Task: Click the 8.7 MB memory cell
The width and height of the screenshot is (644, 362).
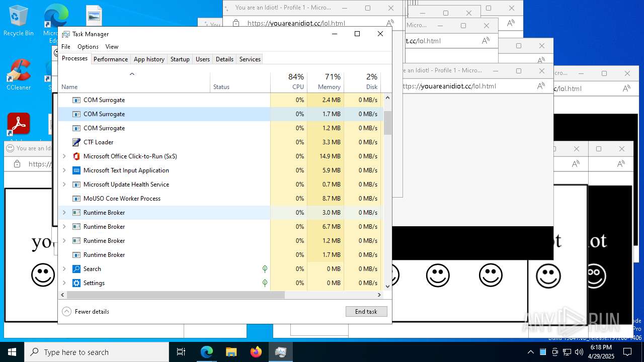Action: [x=326, y=199]
